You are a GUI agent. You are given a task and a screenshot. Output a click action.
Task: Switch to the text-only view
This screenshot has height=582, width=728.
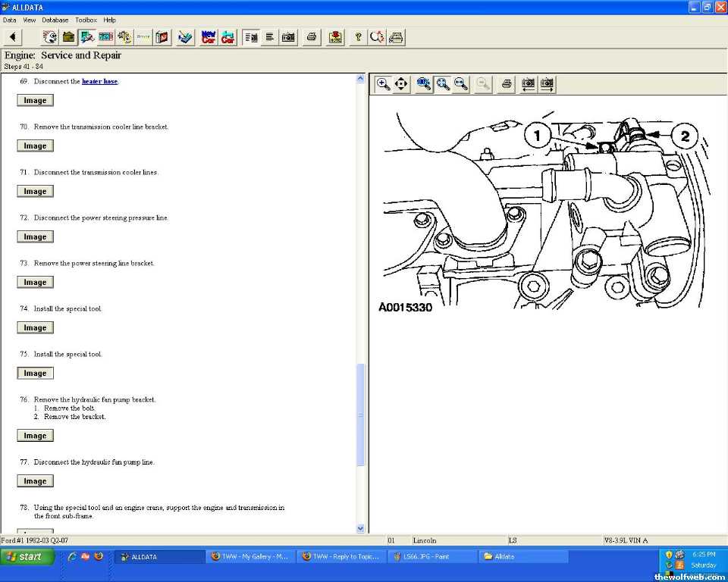269,37
